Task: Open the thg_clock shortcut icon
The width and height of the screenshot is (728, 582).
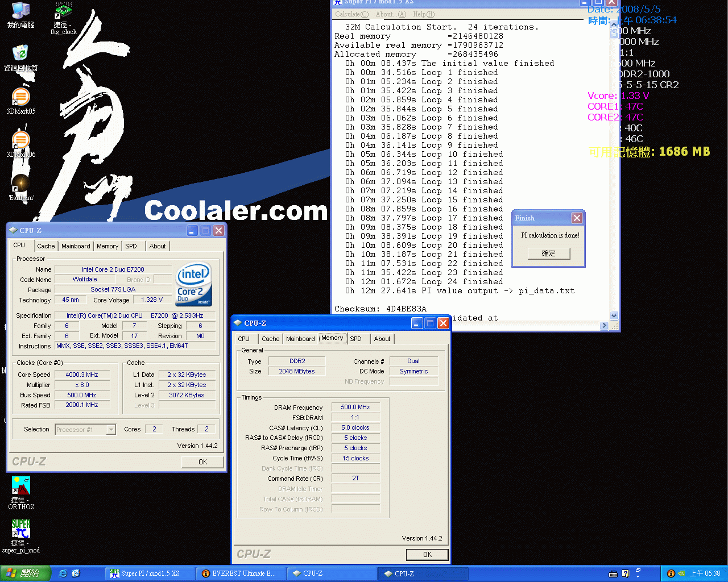Action: click(63, 18)
